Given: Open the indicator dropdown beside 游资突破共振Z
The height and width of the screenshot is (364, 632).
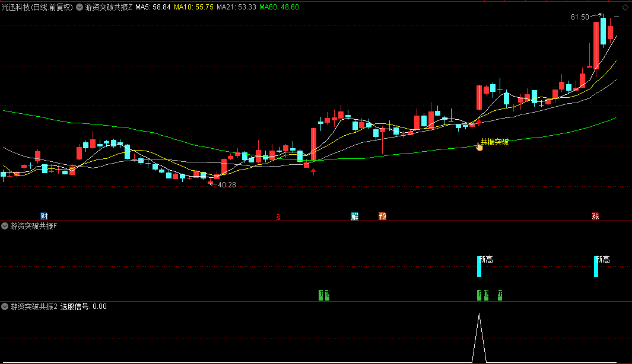Looking at the screenshot, I should 80,7.
